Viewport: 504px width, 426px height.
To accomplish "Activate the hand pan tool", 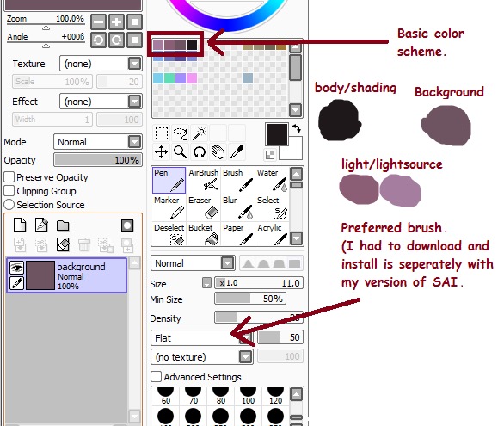I will click(218, 152).
